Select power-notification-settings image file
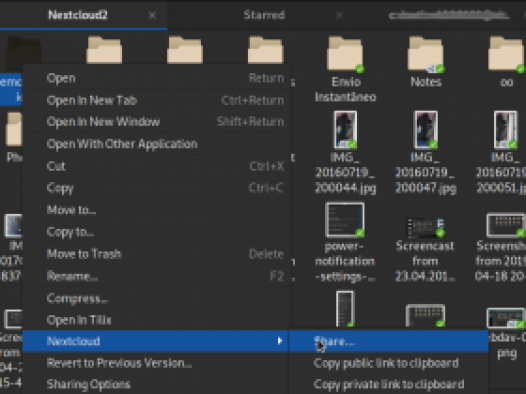526x394 pixels. click(345, 220)
